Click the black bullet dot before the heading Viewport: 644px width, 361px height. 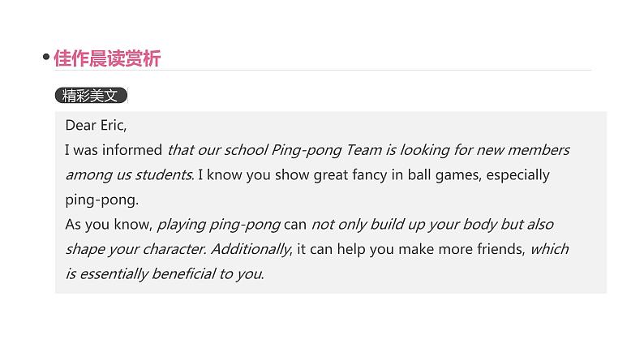(46, 58)
